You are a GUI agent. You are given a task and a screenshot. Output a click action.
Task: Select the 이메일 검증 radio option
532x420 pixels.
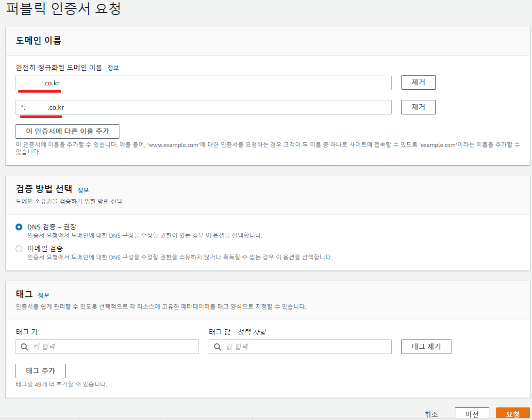coord(19,249)
